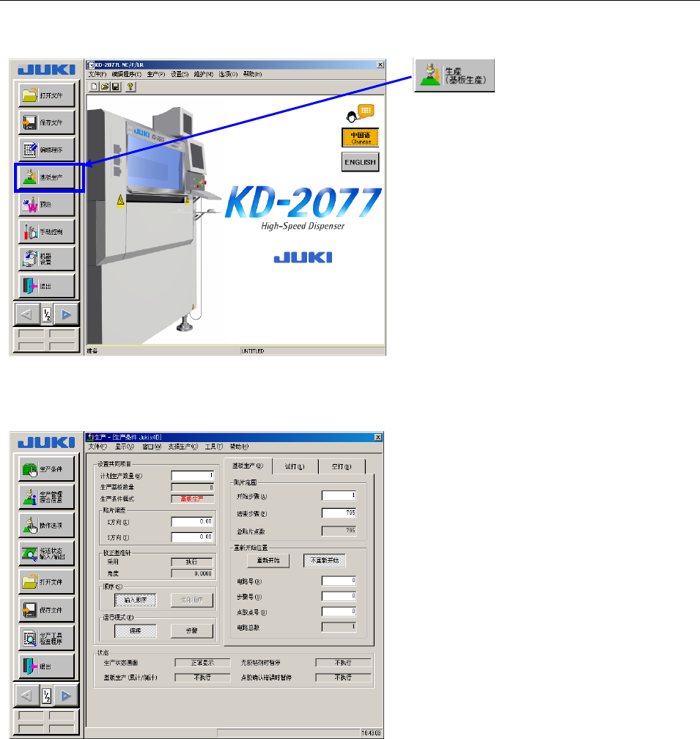Switch to the 试打(L) tab
Screen dimensions: 700x739
(x=295, y=466)
